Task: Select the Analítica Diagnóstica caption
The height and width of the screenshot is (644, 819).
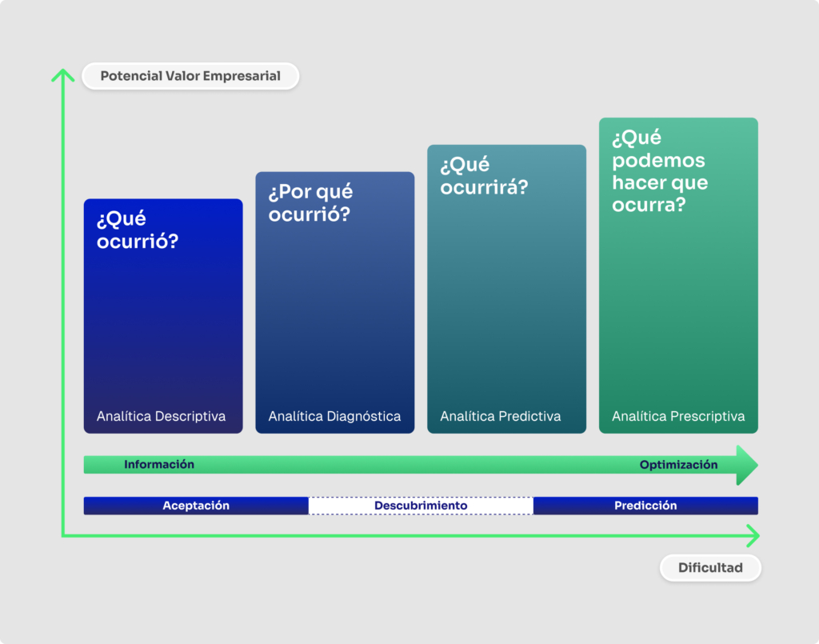Action: (x=334, y=417)
